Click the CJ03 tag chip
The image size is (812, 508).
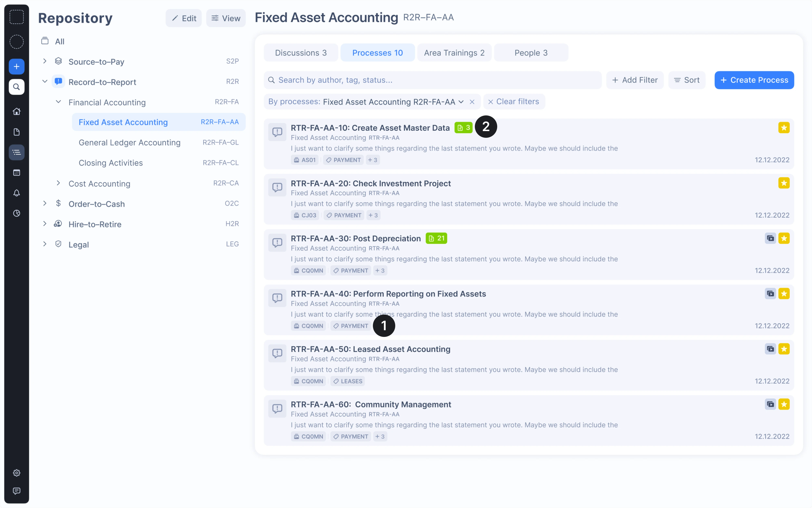point(305,215)
